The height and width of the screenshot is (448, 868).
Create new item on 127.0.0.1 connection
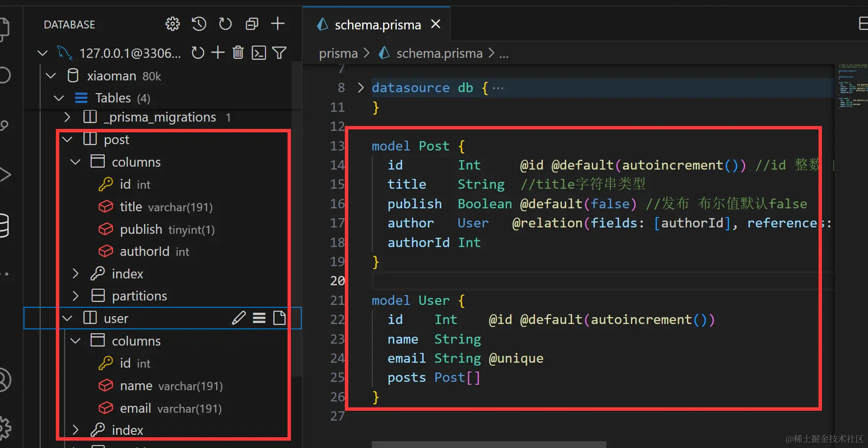click(x=218, y=52)
